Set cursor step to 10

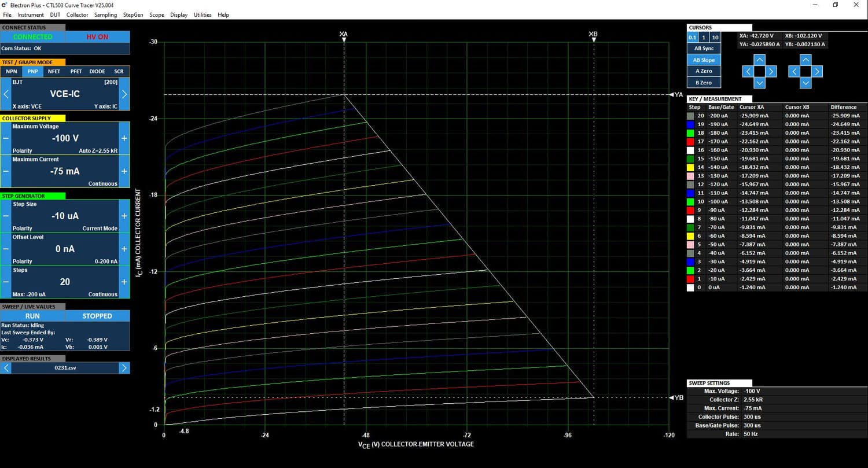pyautogui.click(x=715, y=37)
